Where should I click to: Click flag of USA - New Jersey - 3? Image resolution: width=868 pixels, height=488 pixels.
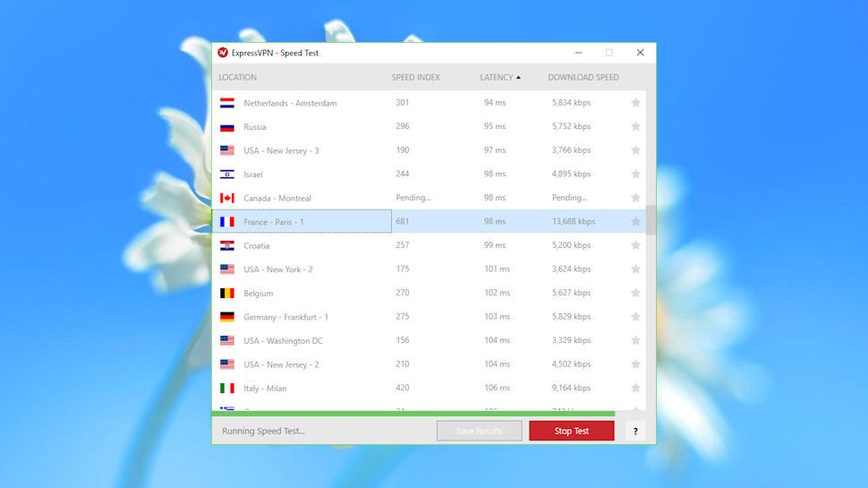click(x=227, y=150)
